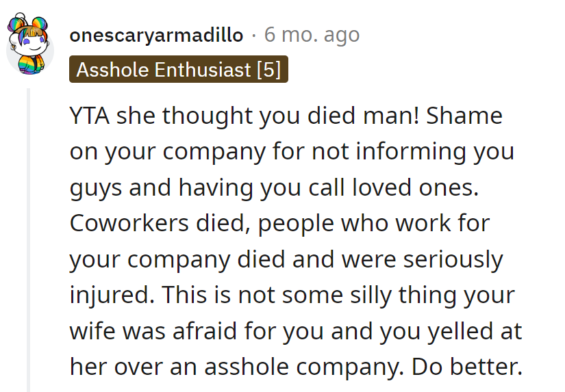Click the "[5]" number in the flair

coord(268,70)
